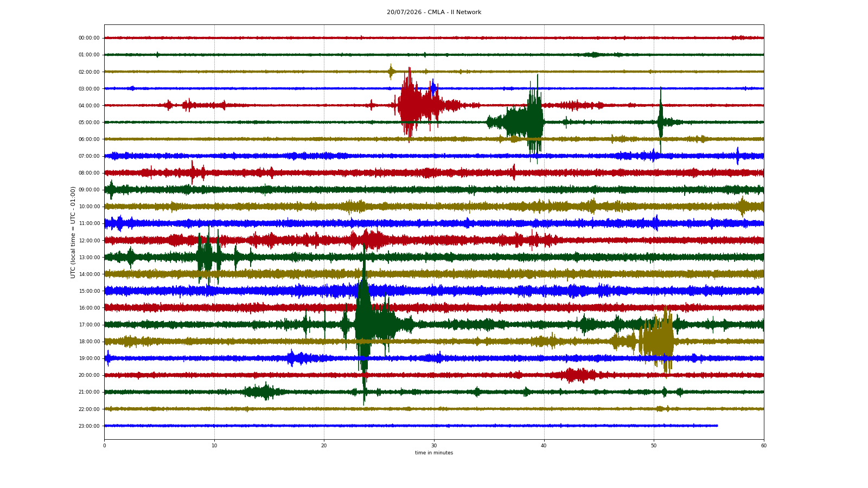Click the x-axis label "time in minutes"
The height and width of the screenshot is (488, 868).
(434, 453)
